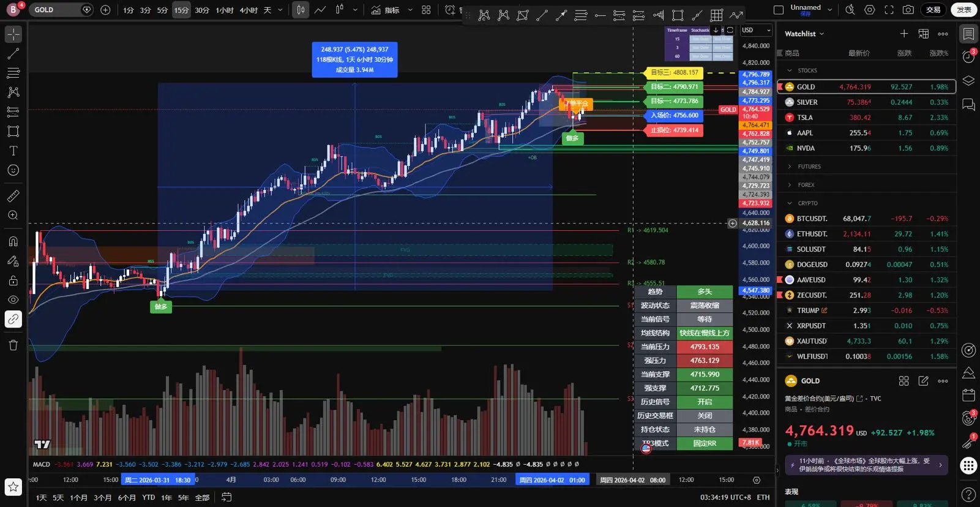
Task: Toggle ETH extended trading hours
Action: (763, 497)
